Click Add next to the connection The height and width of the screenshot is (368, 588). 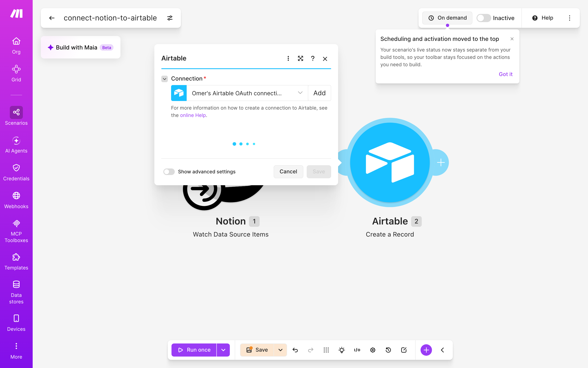click(320, 93)
